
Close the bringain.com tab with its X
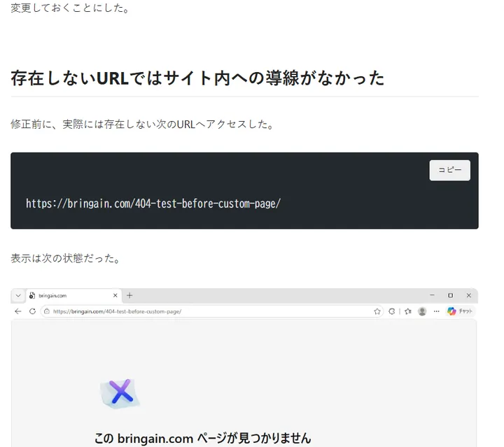115,295
